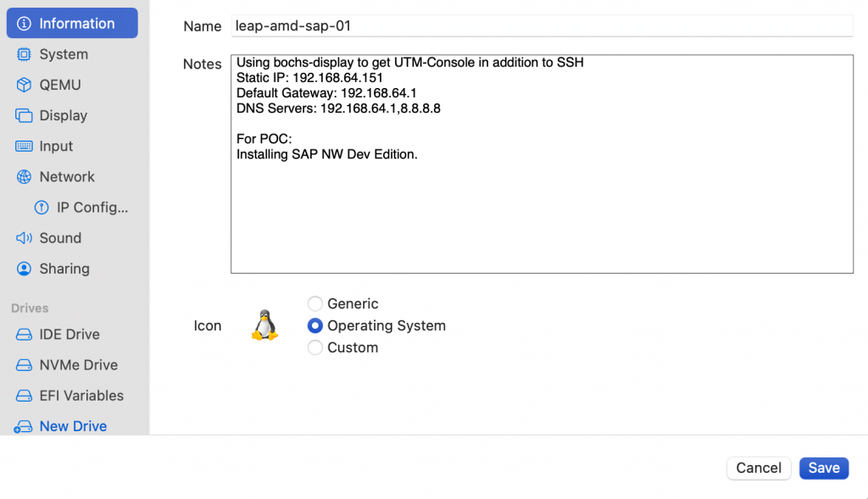This screenshot has height=499, width=868.
Task: Select the Generic icon radio button
Action: click(315, 303)
